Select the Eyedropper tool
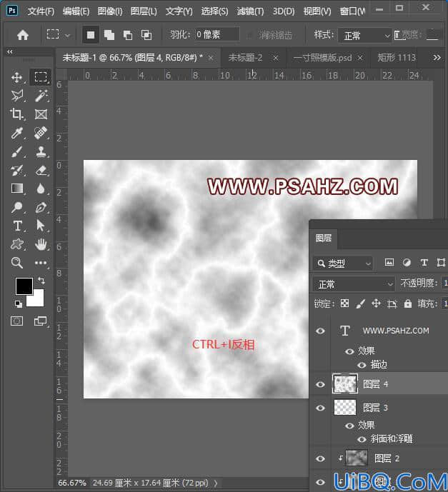The height and width of the screenshot is (492, 448). pos(16,133)
